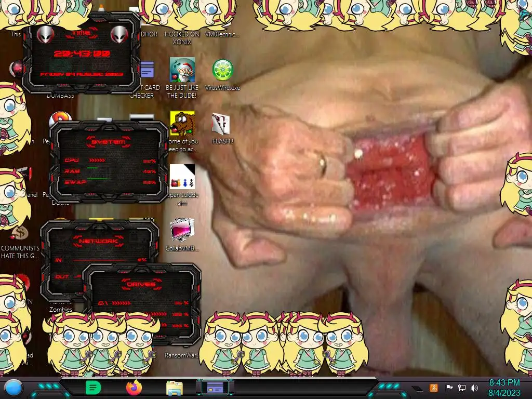The height and width of the screenshot is (399, 532).
Task: Open the green notes app in taskbar
Action: [x=94, y=388]
